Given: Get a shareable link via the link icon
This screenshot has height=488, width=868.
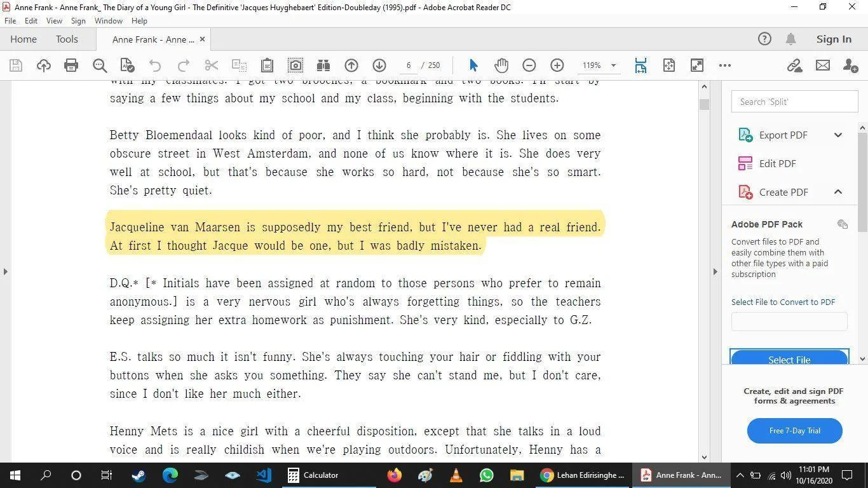Looking at the screenshot, I should coord(794,65).
